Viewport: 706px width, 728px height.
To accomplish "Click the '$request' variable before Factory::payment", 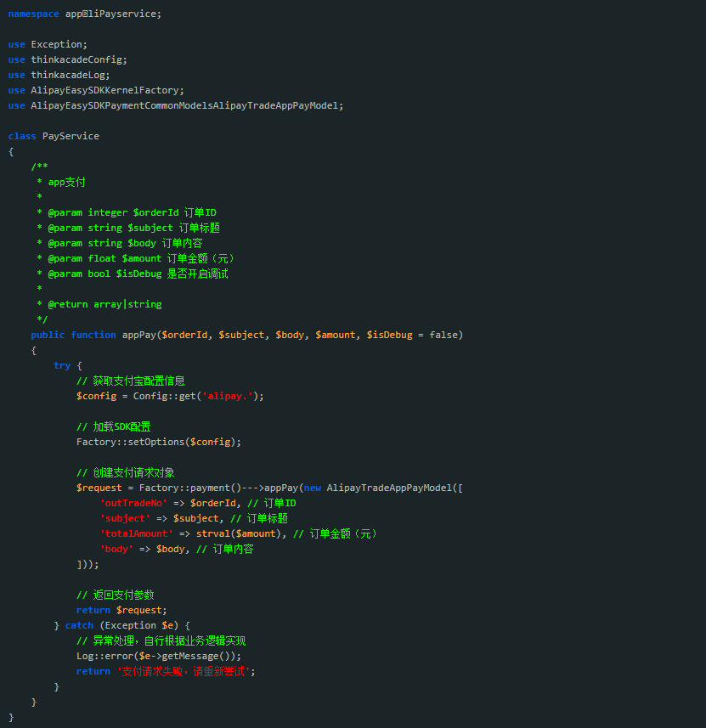I will point(99,488).
